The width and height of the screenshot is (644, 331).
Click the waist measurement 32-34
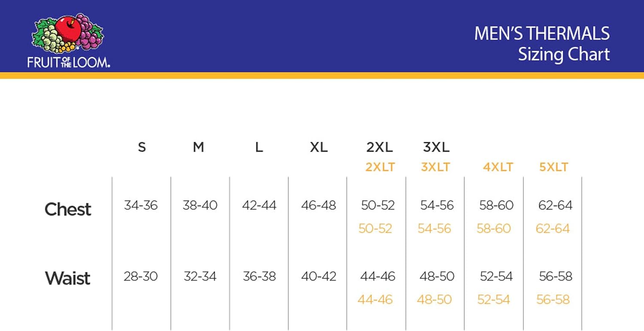200,276
